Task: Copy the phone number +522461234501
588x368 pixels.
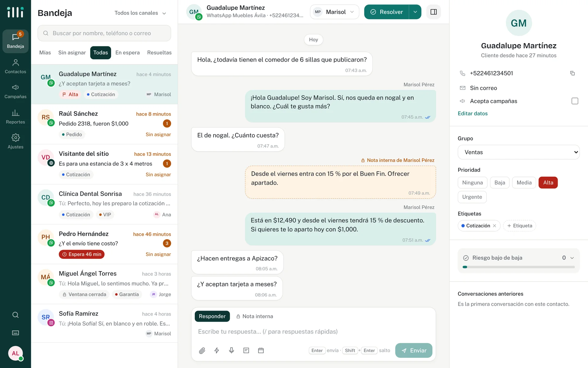Action: [x=572, y=73]
